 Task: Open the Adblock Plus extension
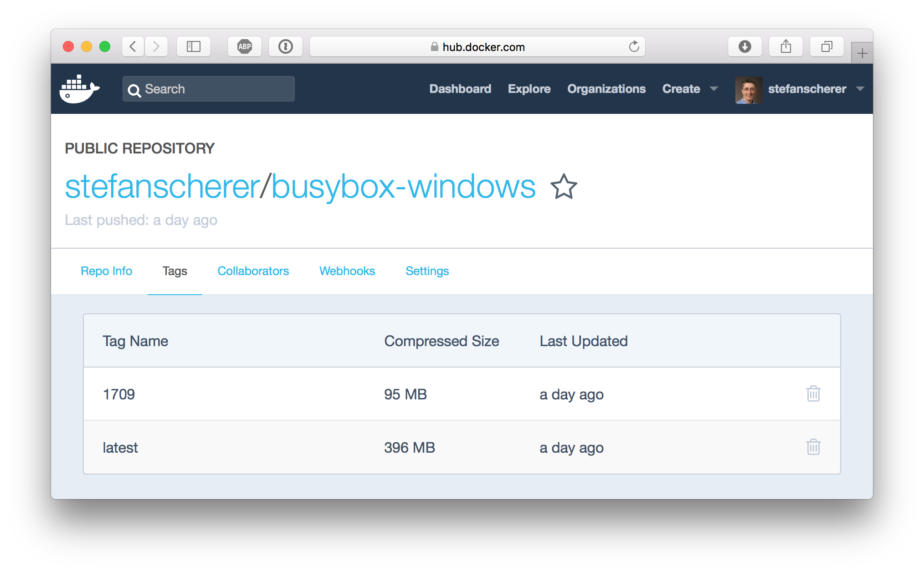245,46
